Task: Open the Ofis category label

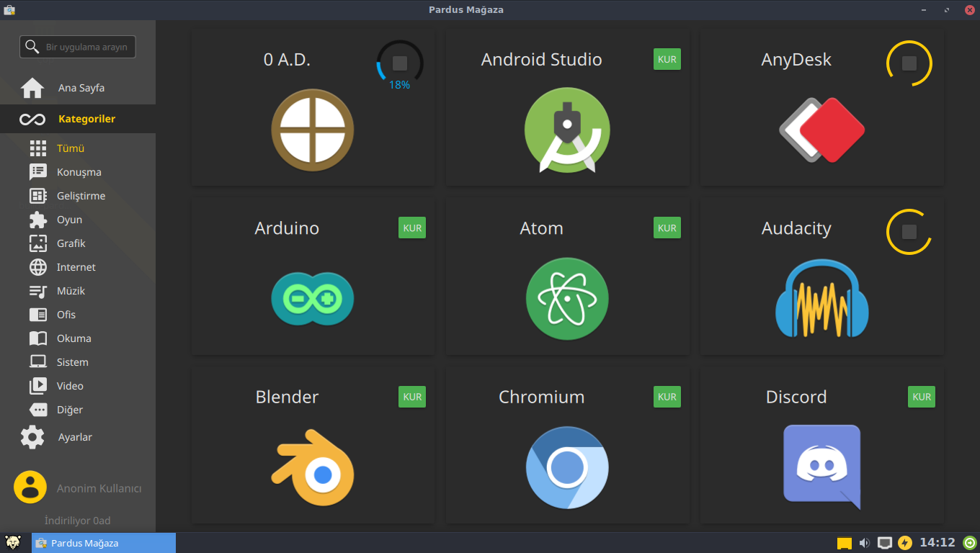Action: pyautogui.click(x=66, y=315)
